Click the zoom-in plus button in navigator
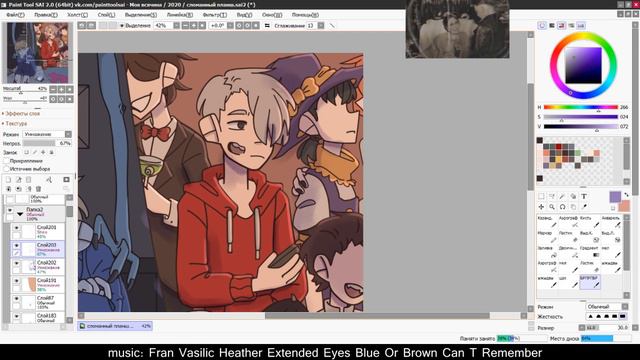The height and width of the screenshot is (360, 640). (61, 89)
